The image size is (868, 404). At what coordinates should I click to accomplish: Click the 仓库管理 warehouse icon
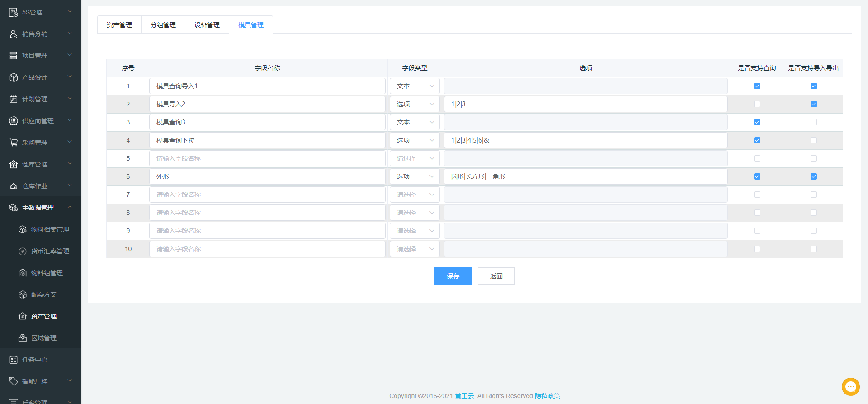tap(14, 164)
